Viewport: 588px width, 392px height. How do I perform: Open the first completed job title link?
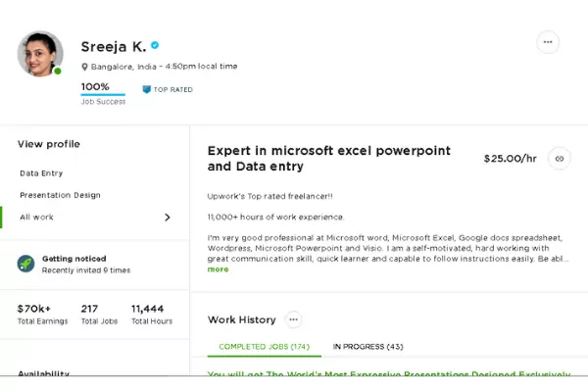[x=389, y=373]
